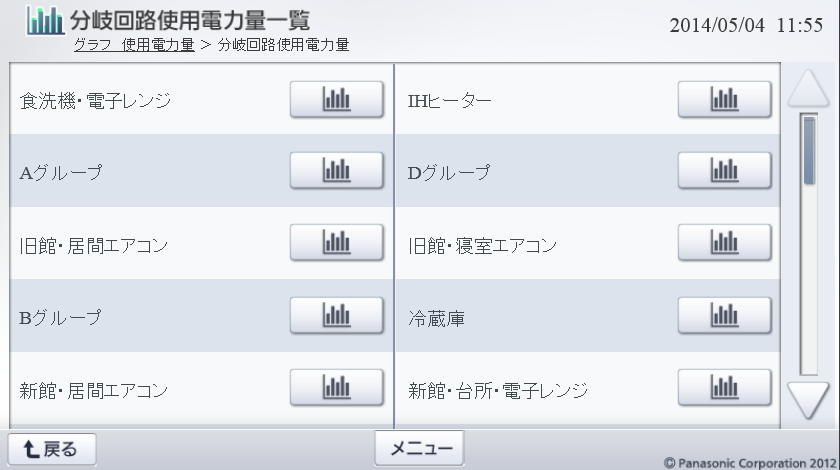This screenshot has width=840, height=470.
Task: Show the Bグループ usage graph
Action: click(x=337, y=316)
